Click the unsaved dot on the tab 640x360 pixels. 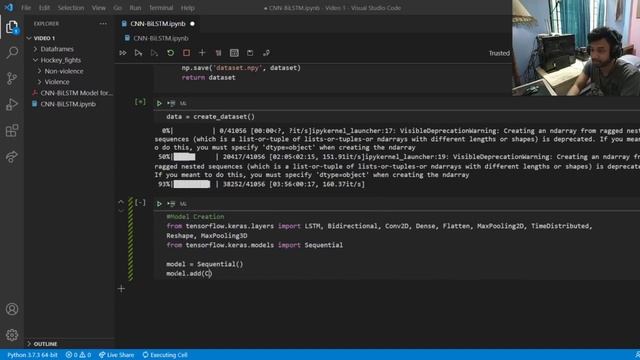point(192,24)
